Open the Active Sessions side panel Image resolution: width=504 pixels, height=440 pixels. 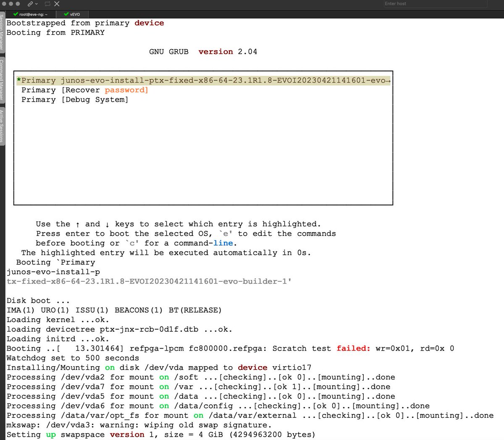pos(2,126)
